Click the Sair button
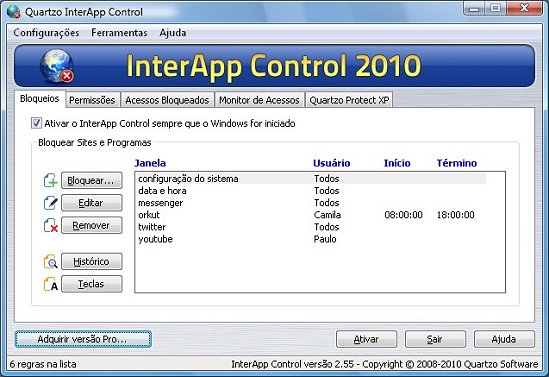 (435, 339)
